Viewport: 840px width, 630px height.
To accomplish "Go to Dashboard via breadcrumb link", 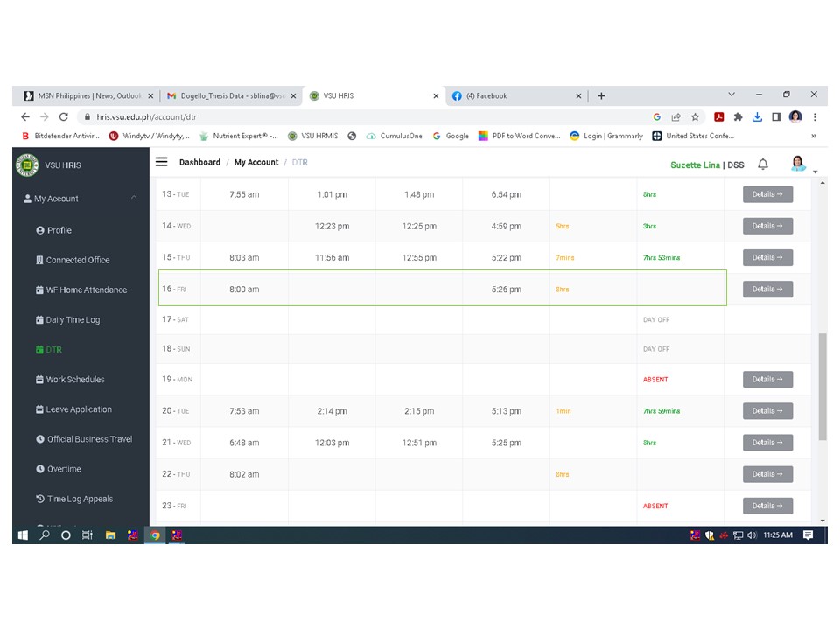I will point(199,162).
